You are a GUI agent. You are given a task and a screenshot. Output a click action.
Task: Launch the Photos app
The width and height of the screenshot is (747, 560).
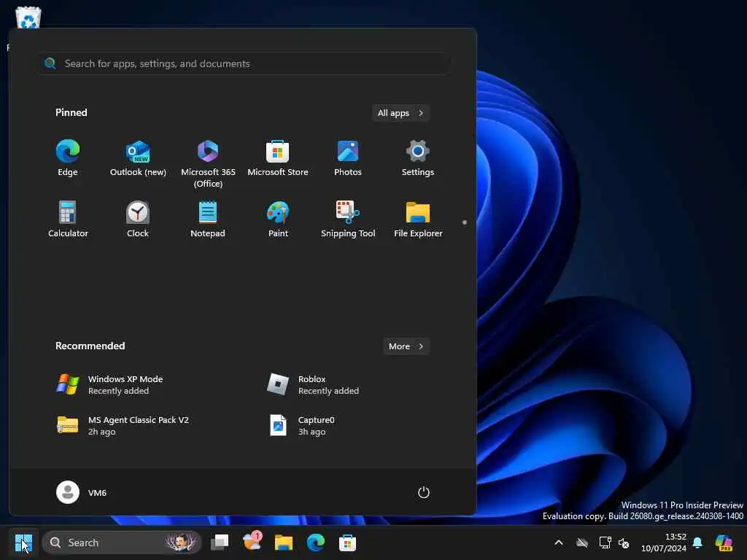348,158
